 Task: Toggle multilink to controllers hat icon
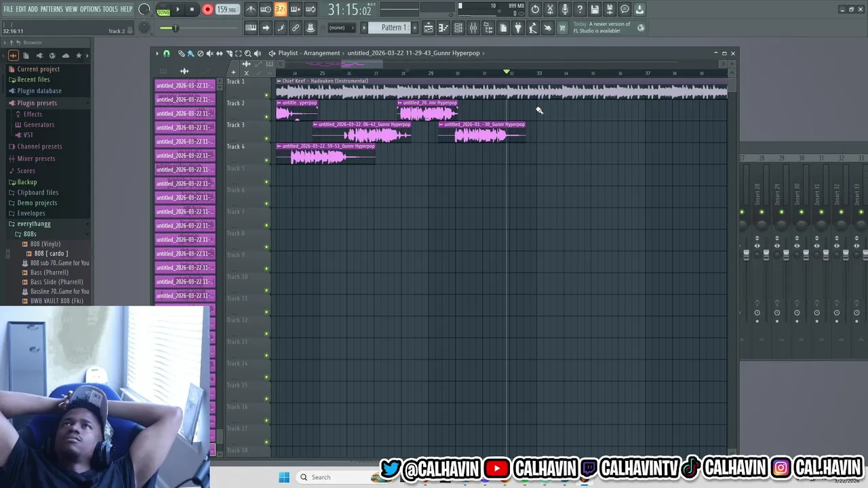311,28
